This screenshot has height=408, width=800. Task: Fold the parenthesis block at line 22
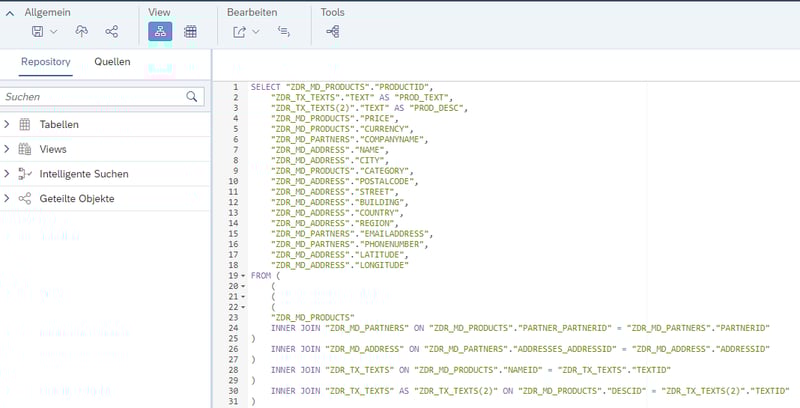click(x=243, y=307)
